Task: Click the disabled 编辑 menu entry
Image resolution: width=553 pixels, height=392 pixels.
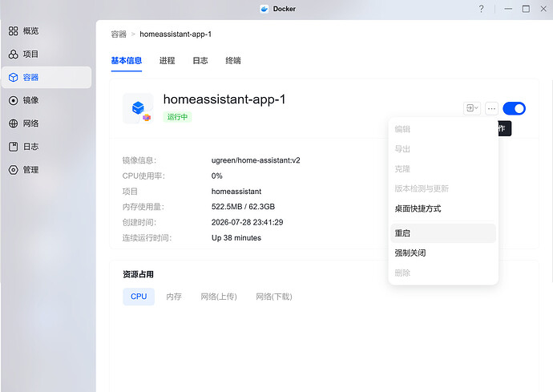Action: click(x=443, y=129)
